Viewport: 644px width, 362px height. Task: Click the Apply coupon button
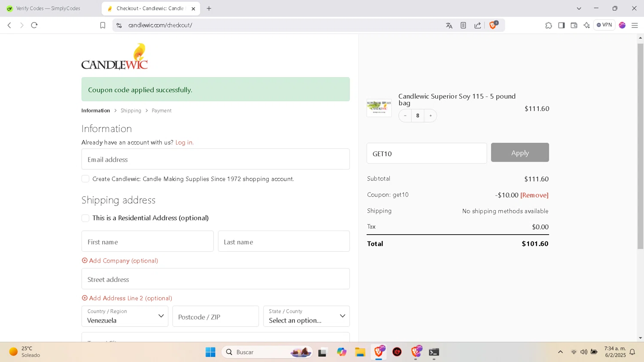(520, 153)
